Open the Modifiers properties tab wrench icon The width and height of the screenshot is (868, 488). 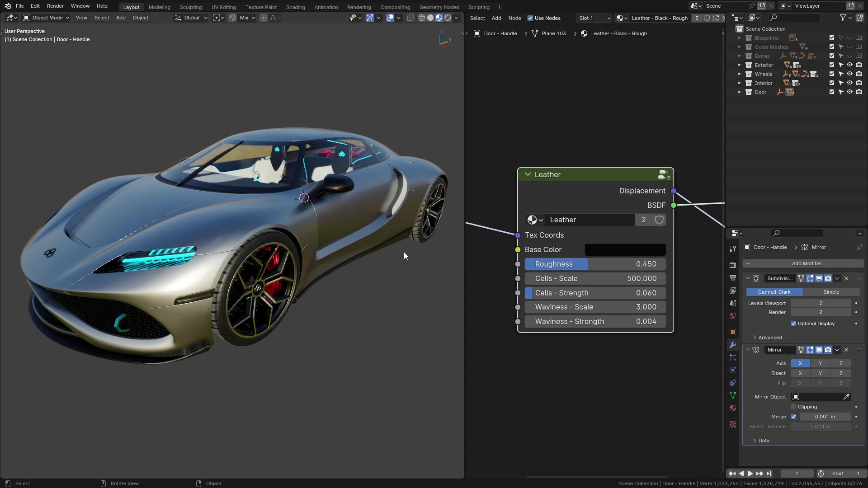(x=733, y=345)
